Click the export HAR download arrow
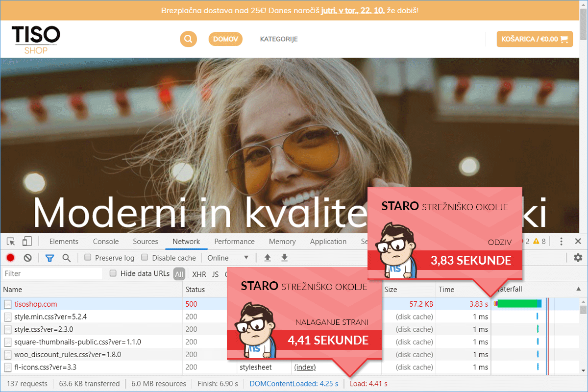This screenshot has height=392, width=588. 284,258
